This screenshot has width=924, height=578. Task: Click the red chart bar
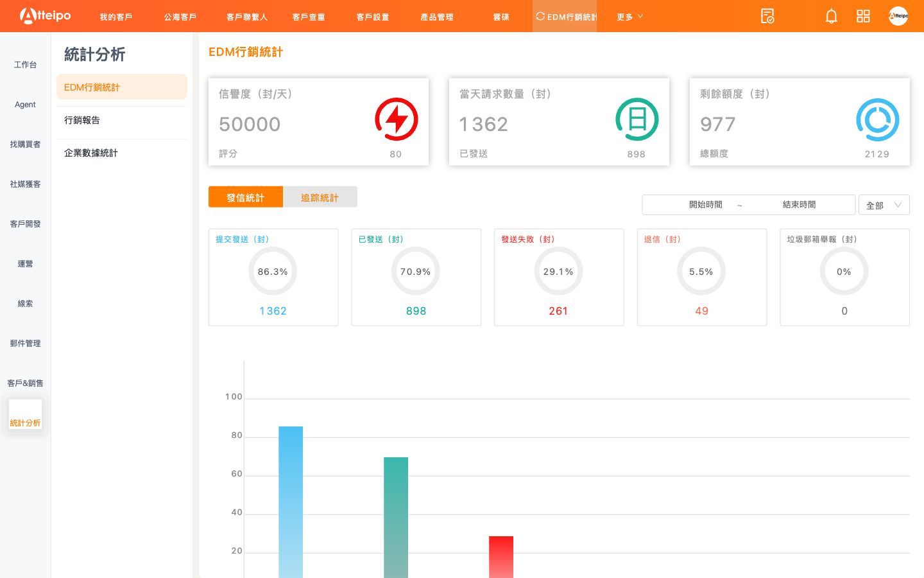501,557
